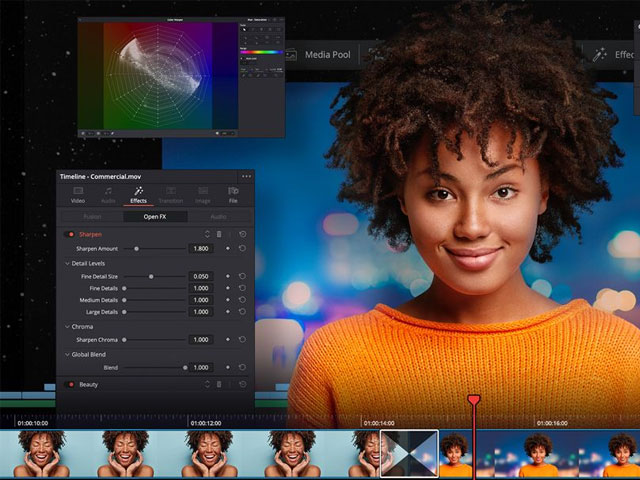
Task: Collapse the Chroma section
Action: (x=68, y=327)
